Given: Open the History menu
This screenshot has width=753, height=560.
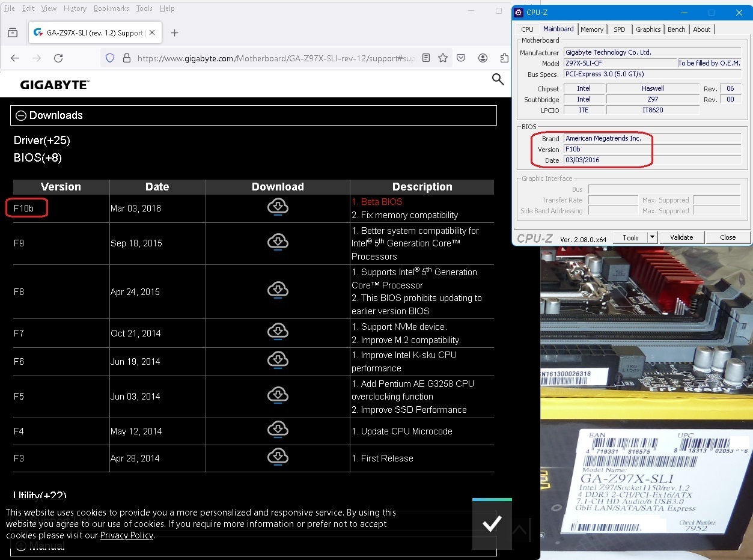Looking at the screenshot, I should (x=75, y=8).
